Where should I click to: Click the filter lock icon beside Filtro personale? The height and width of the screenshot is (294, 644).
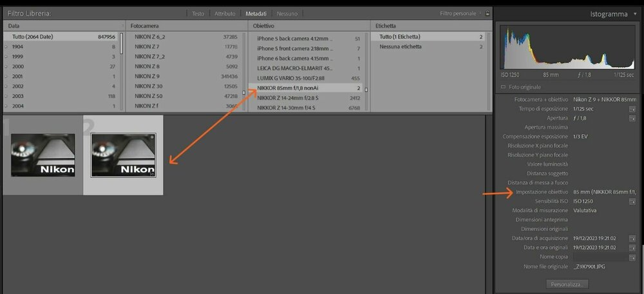pos(488,13)
